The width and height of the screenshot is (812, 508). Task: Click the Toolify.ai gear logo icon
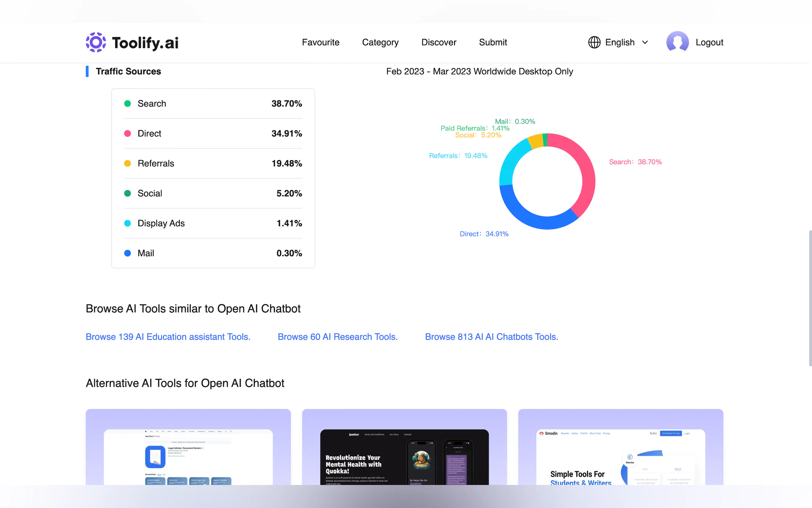[x=96, y=42]
